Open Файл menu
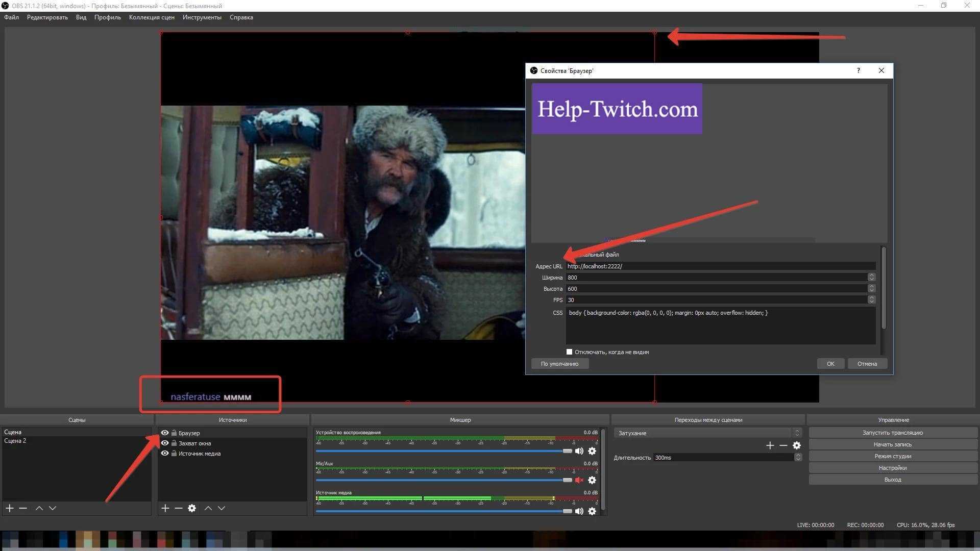980x551 pixels. (x=11, y=17)
